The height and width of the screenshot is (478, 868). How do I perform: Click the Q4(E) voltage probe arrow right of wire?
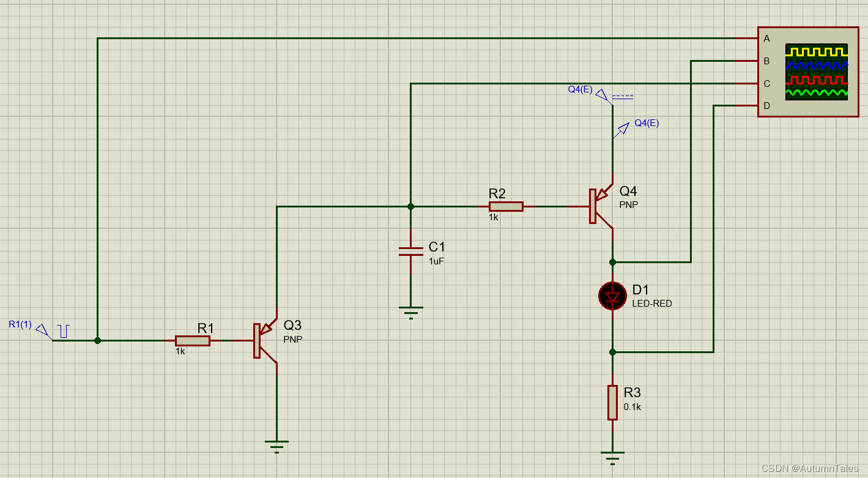coord(621,130)
